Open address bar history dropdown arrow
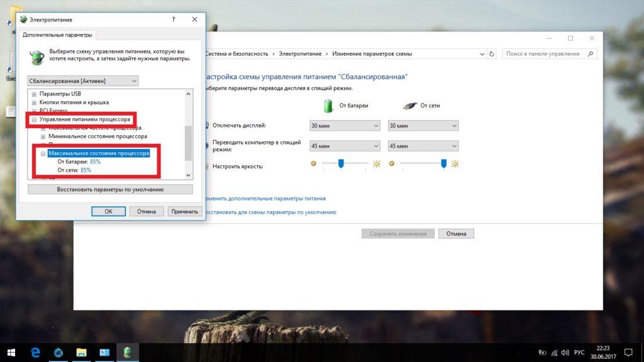The width and height of the screenshot is (644, 362). (482, 54)
